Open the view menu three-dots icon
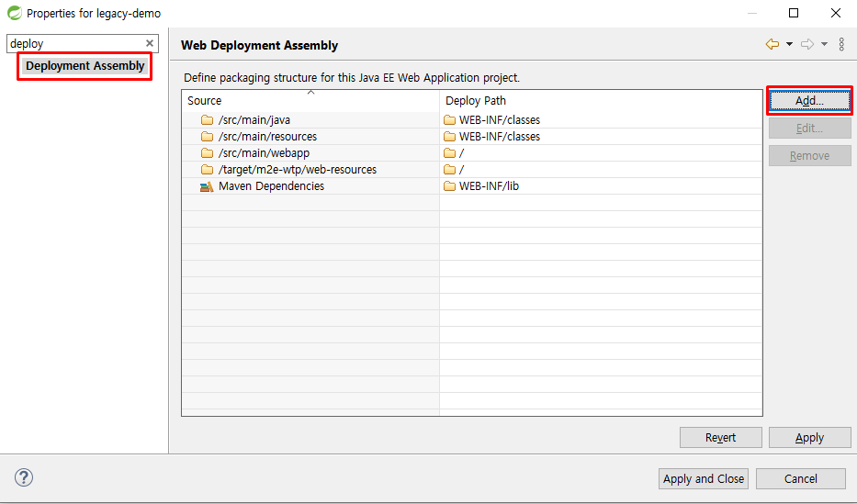Screen dimensions: 857x504 tap(841, 44)
